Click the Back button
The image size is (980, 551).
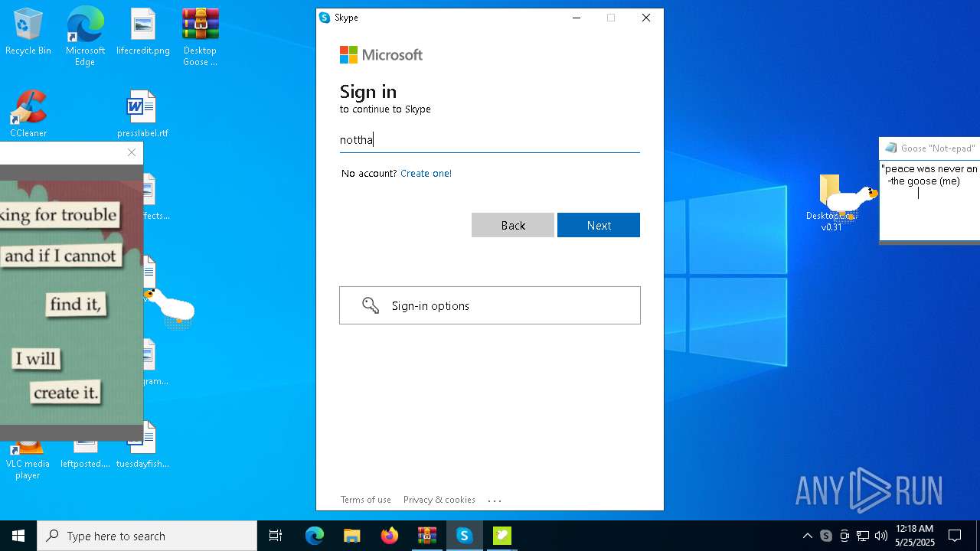click(513, 225)
